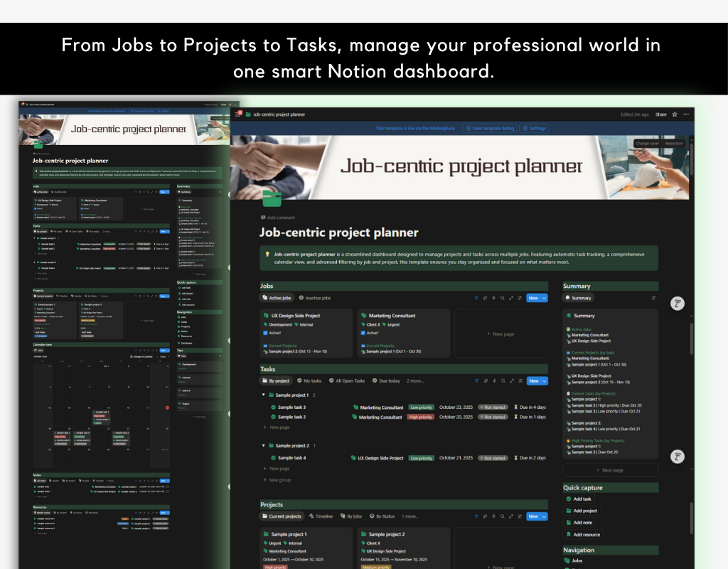Sort the Jobs database view
Image resolution: width=728 pixels, height=569 pixels.
pos(485,298)
